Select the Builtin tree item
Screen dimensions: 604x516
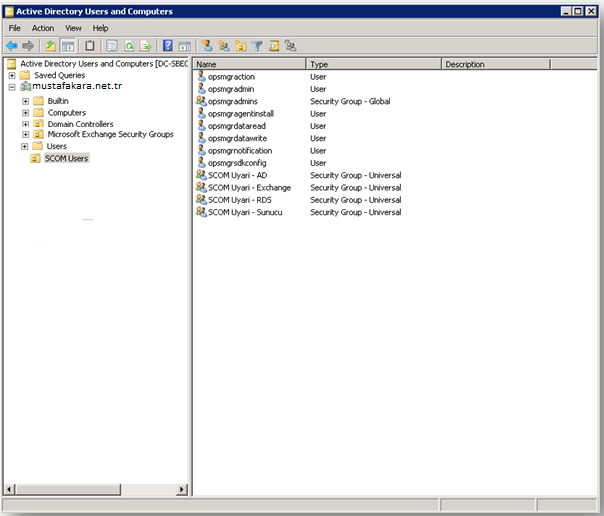click(x=58, y=101)
